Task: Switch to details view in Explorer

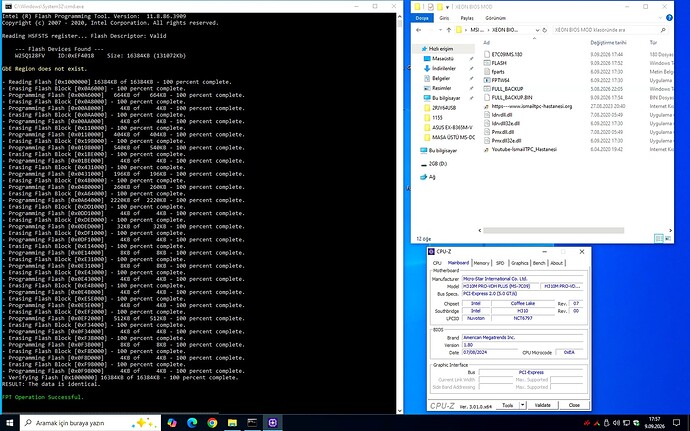Action: point(659,238)
